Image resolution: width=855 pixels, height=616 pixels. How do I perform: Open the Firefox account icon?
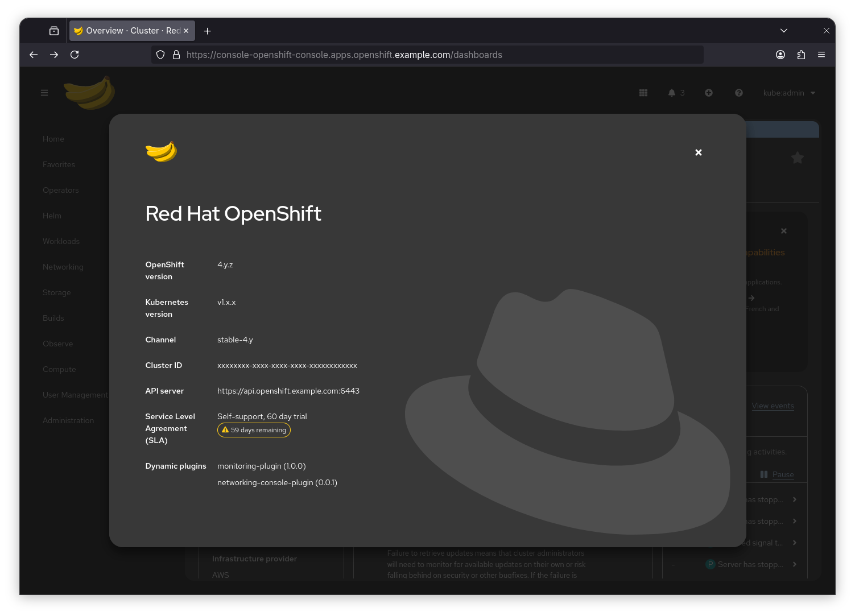[780, 55]
